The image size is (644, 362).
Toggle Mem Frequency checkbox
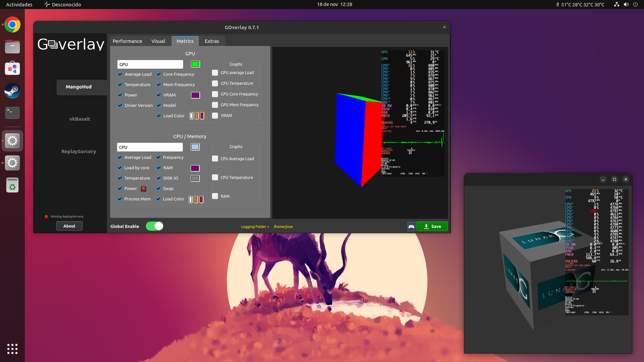coord(159,84)
